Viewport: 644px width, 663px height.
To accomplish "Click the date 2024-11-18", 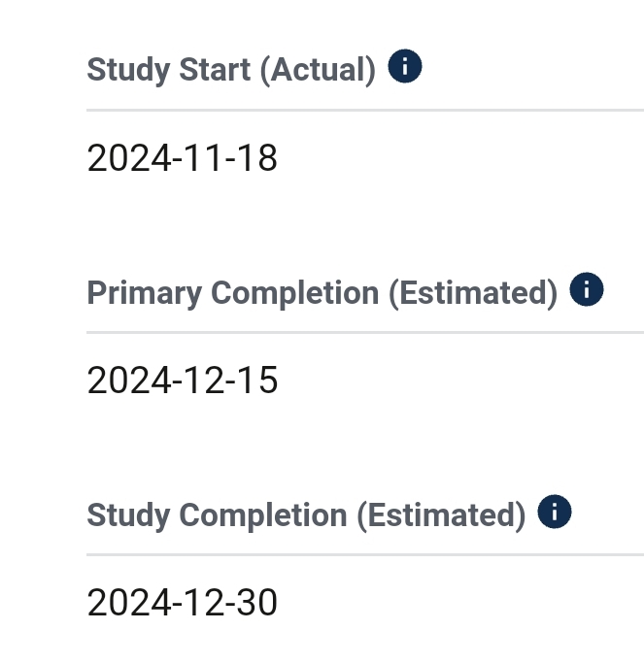I will point(183,157).
